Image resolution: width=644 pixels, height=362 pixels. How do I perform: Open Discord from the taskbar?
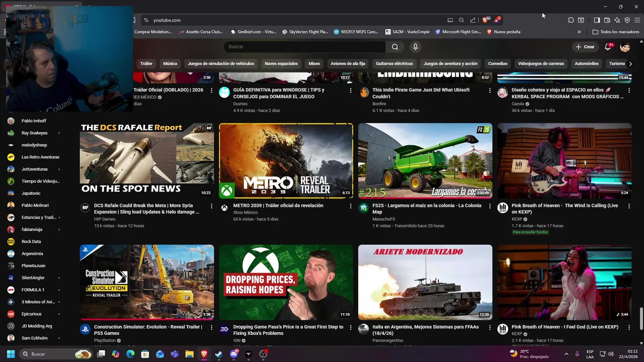pyautogui.click(x=233, y=354)
